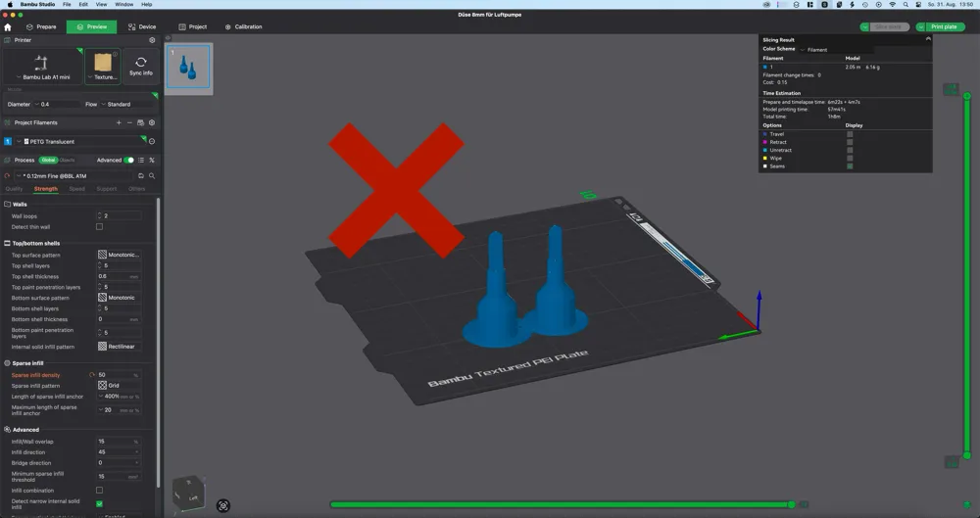Show Retract display checkbox
Image resolution: width=980 pixels, height=518 pixels.
[x=850, y=142]
